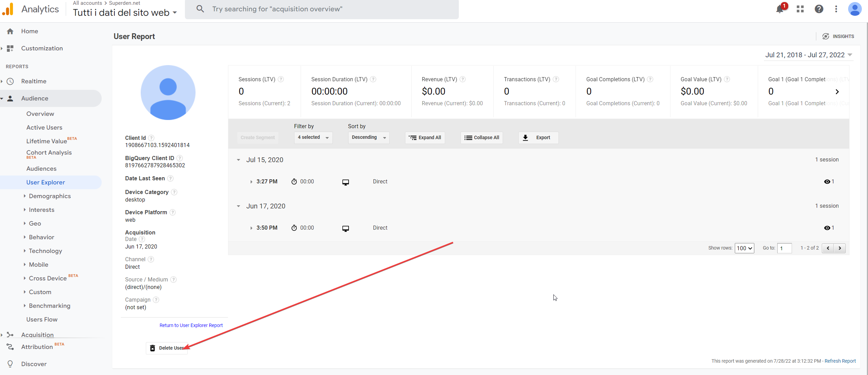Open the Audience Overview report
This screenshot has width=868, height=375.
click(40, 114)
